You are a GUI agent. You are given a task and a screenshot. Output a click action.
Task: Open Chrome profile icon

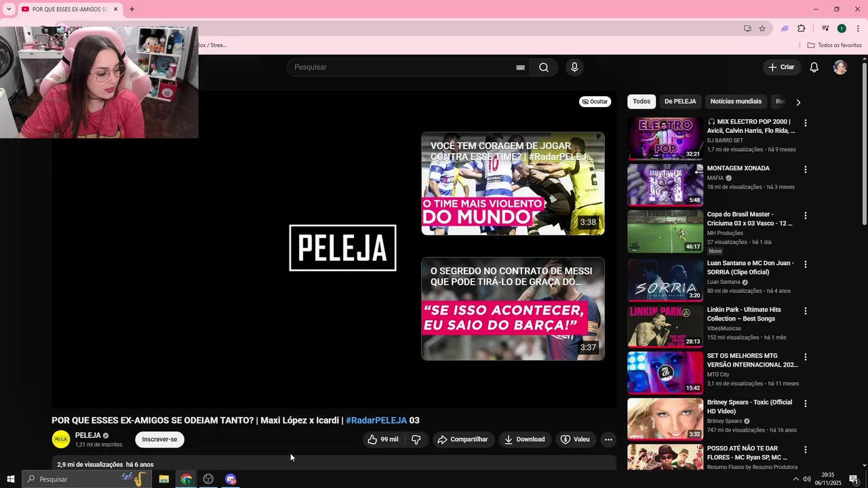click(x=842, y=28)
